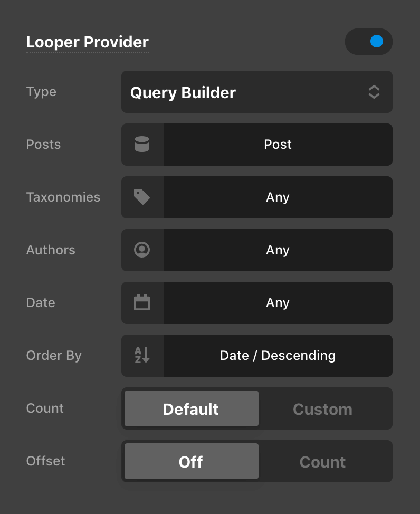Screen dimensions: 420x514
Task: Select Custom for Count
Action: pos(322,409)
